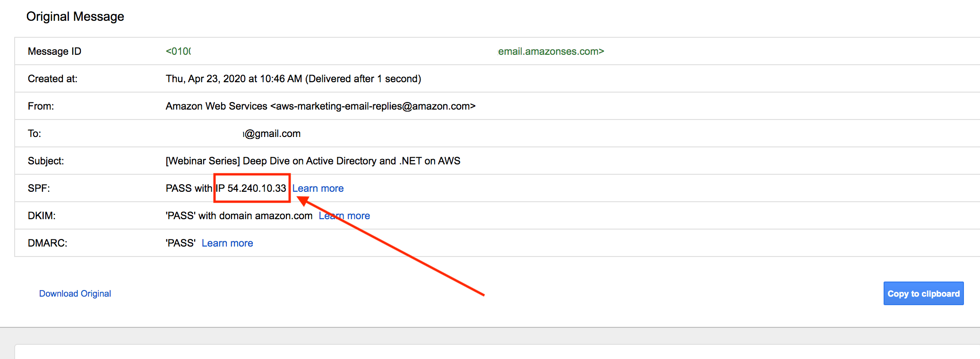The width and height of the screenshot is (980, 359).
Task: Click the SPF row label
Action: pyautogui.click(x=39, y=188)
